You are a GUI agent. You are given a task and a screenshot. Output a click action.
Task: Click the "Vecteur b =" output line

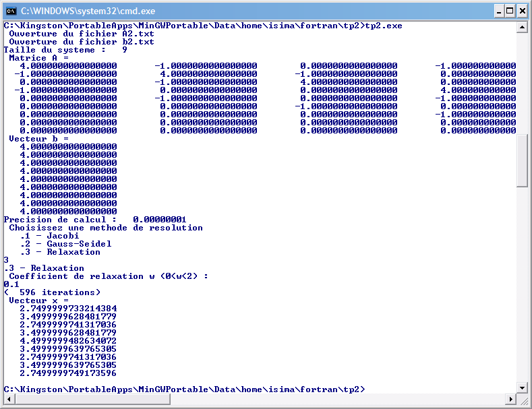(x=38, y=139)
